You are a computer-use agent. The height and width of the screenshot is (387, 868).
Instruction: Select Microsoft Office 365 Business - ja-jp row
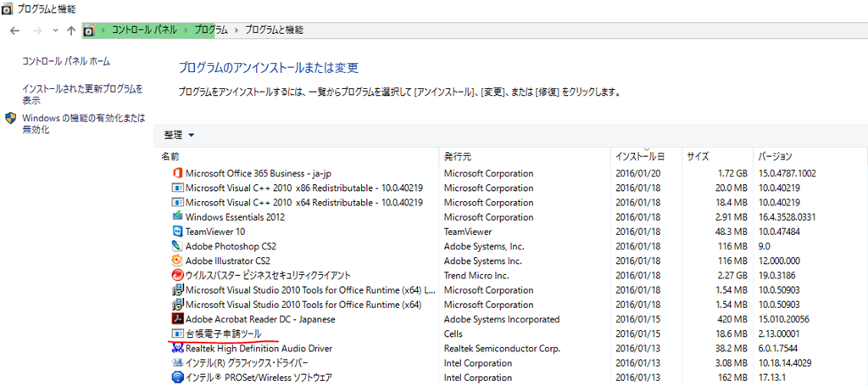259,173
